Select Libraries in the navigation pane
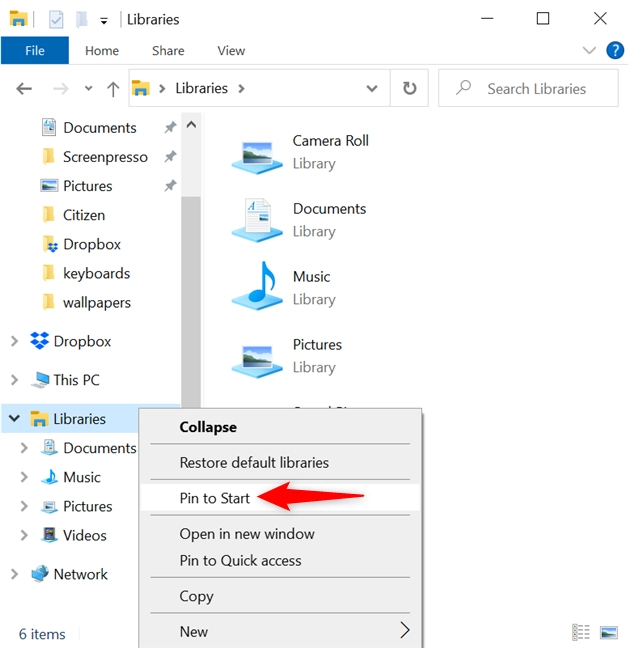Image resolution: width=629 pixels, height=648 pixels. click(79, 419)
